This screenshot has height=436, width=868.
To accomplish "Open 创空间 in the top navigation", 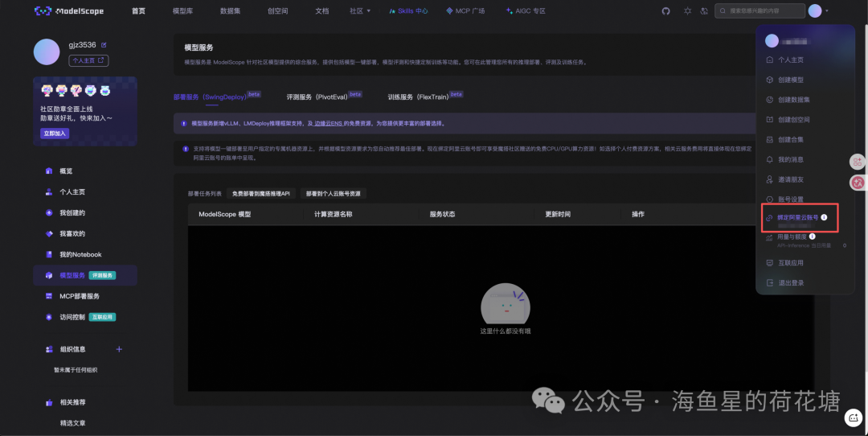I will 277,11.
